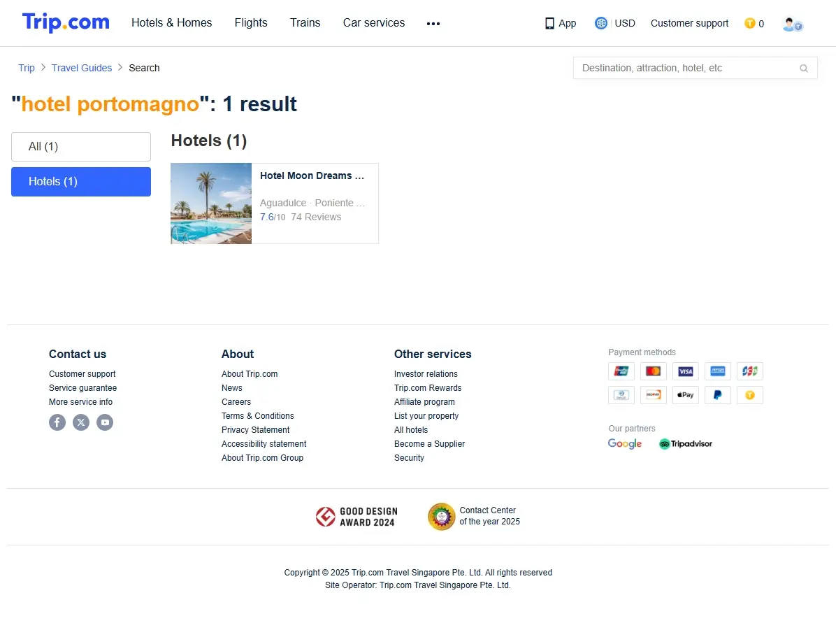
Task: Go to Trip breadcrumb link
Action: [x=26, y=68]
